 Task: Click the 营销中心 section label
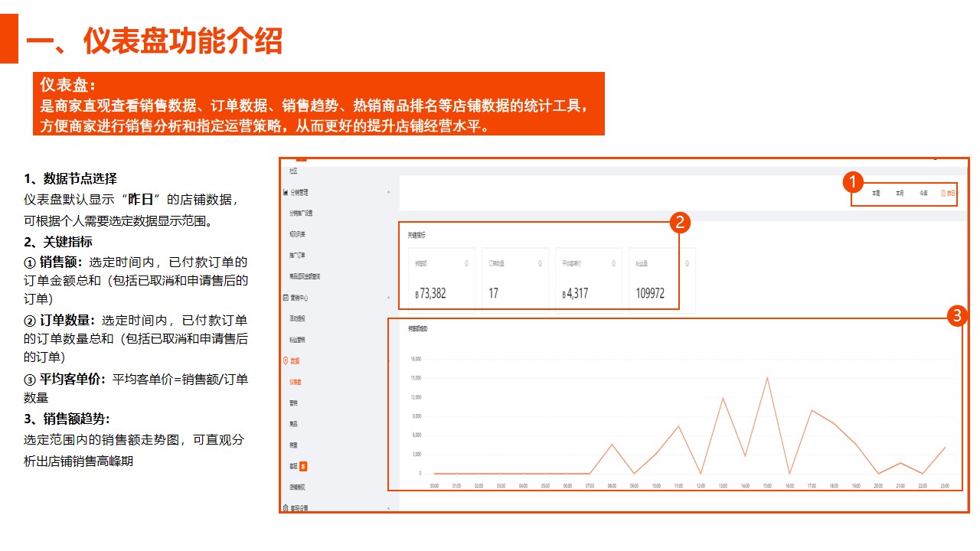(x=299, y=297)
